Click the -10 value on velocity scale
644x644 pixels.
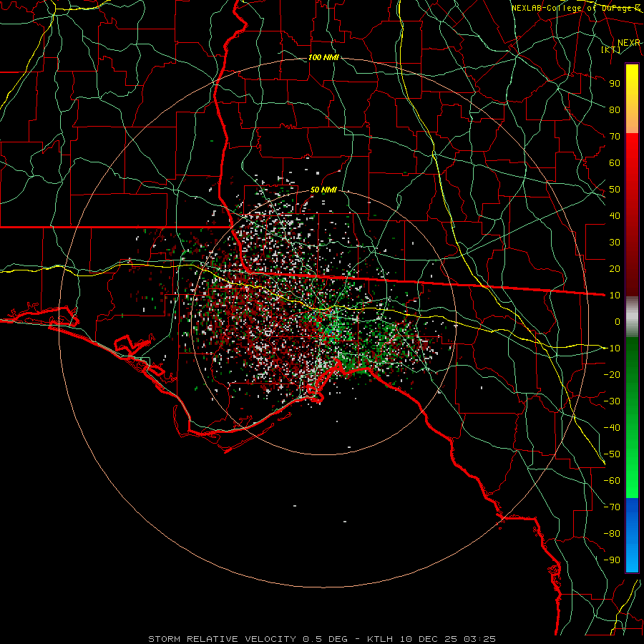[612, 348]
